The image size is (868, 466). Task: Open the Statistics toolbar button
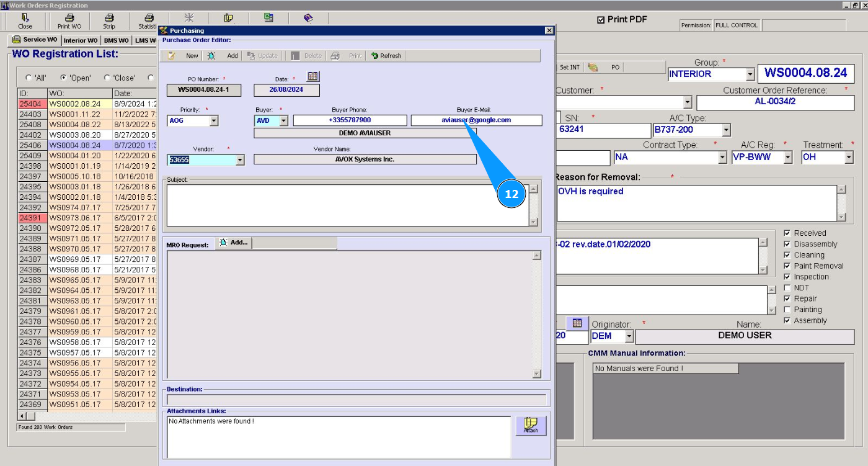pos(148,21)
